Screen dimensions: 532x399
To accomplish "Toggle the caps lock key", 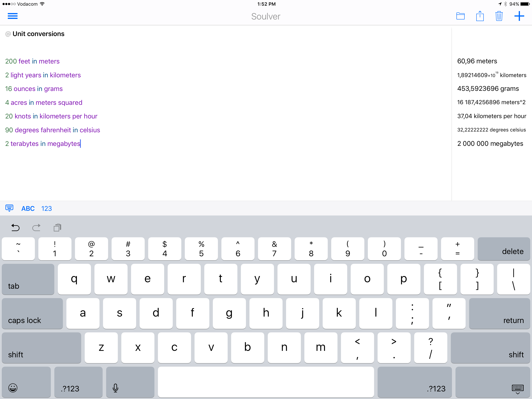I will click(32, 313).
